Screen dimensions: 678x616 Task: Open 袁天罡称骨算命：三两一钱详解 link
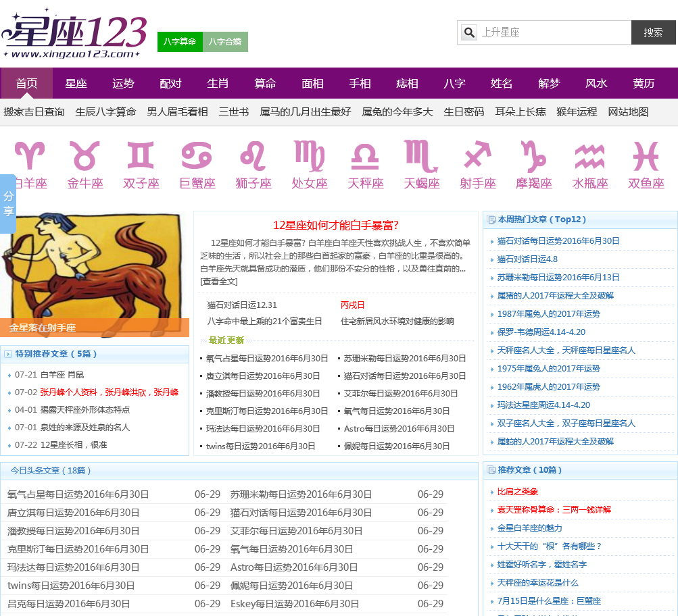554,510
